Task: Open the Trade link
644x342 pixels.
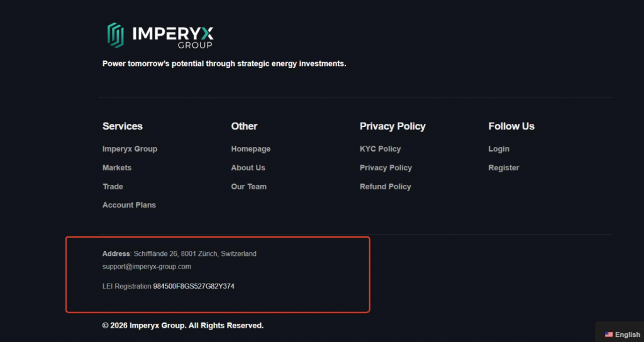Action: click(113, 186)
